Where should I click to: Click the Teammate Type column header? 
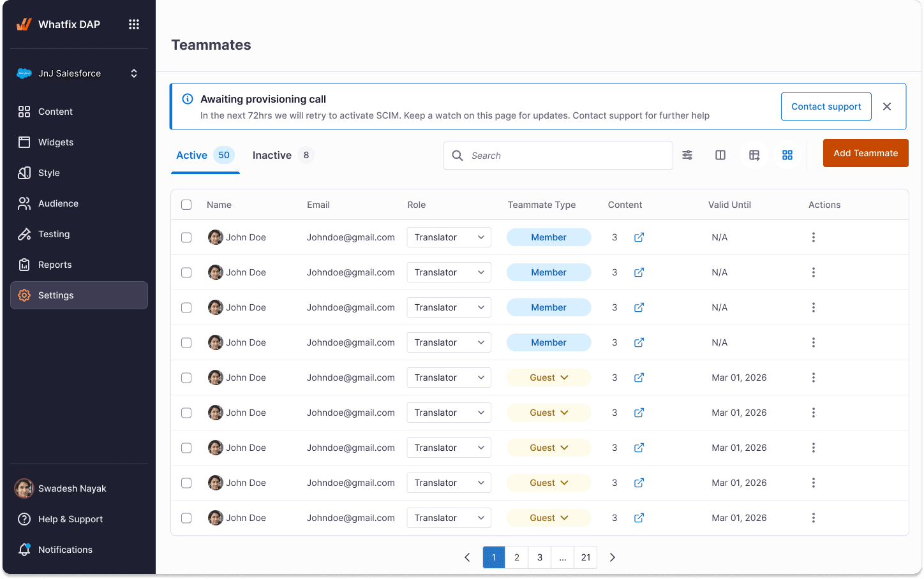coord(542,205)
